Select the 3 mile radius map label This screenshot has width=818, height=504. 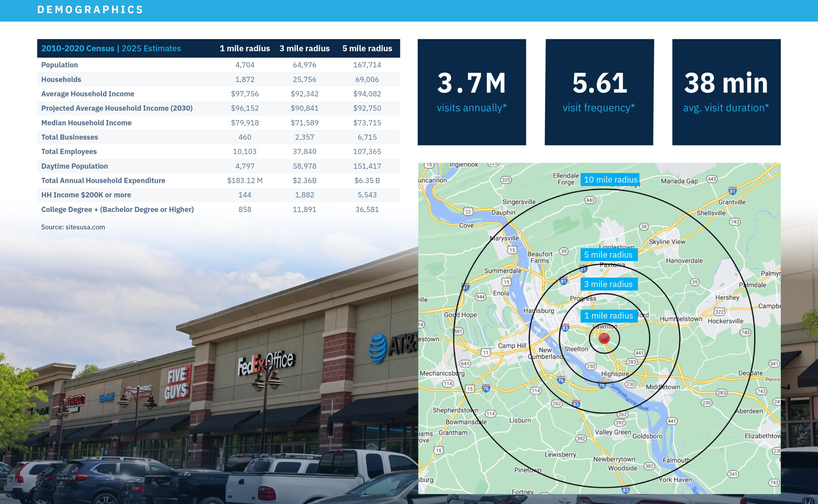coord(608,284)
